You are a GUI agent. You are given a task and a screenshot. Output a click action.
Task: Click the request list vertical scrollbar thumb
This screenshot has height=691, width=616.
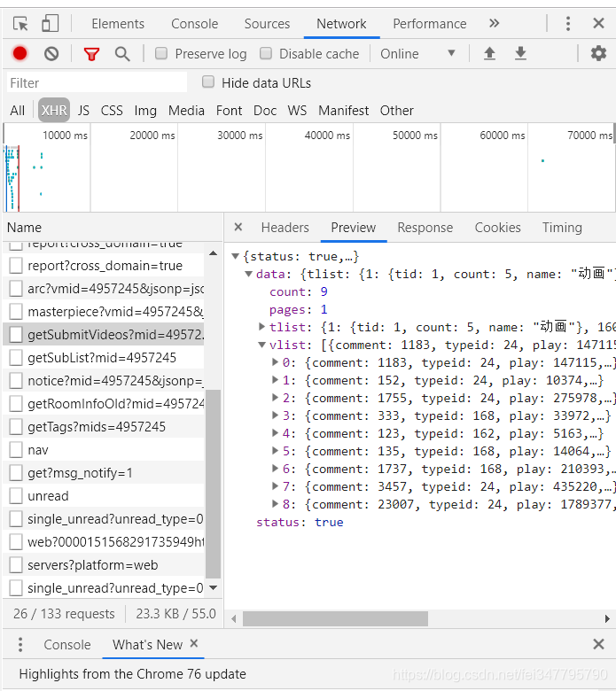click(213, 484)
